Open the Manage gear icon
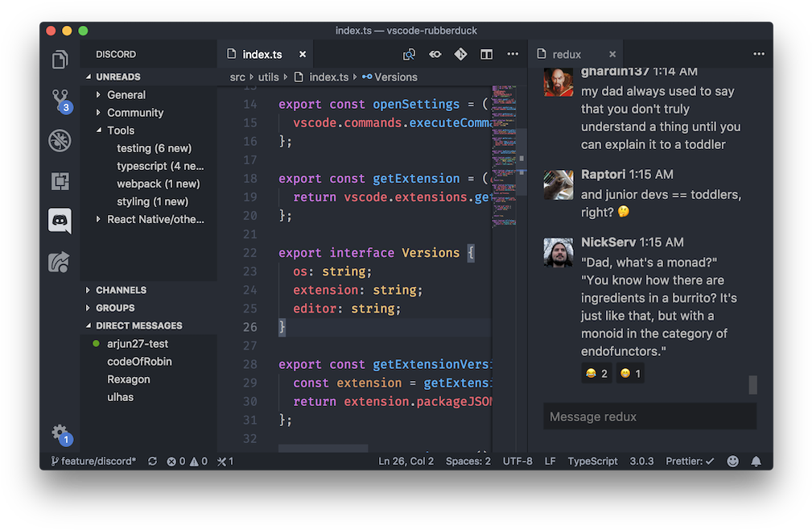The height and width of the screenshot is (530, 812). pyautogui.click(x=60, y=433)
